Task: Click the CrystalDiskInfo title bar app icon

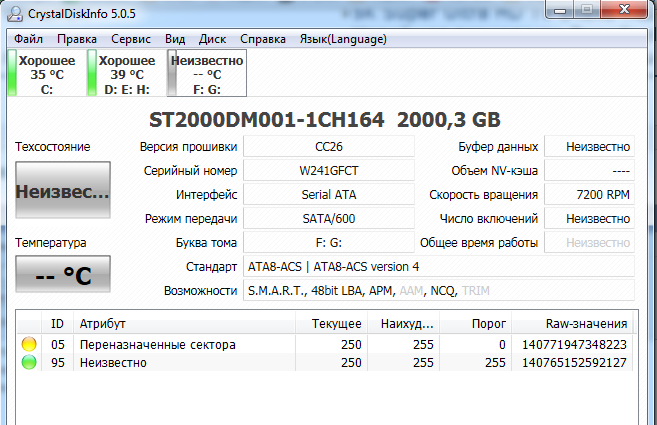Action: click(x=15, y=13)
